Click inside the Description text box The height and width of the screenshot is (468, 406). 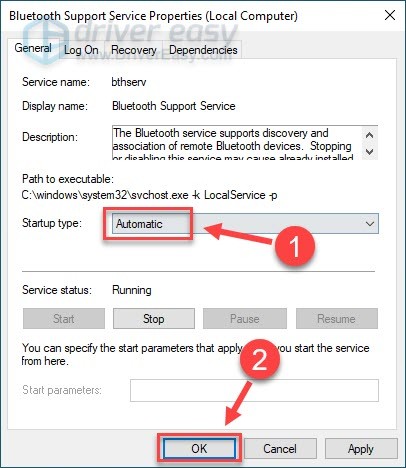(x=237, y=143)
